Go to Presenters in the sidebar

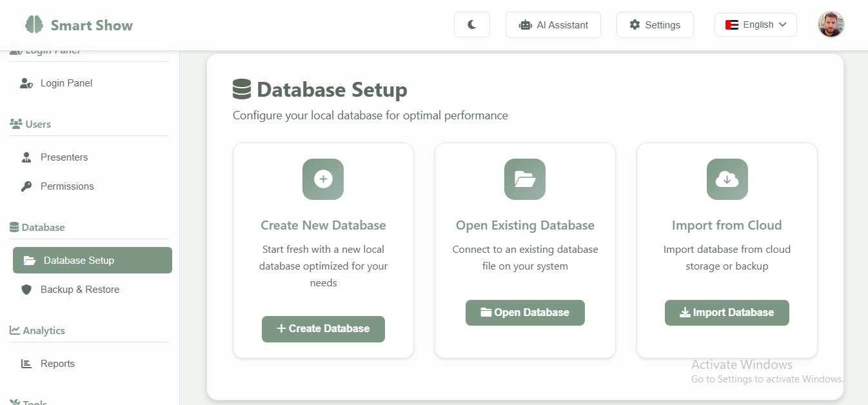(x=64, y=157)
